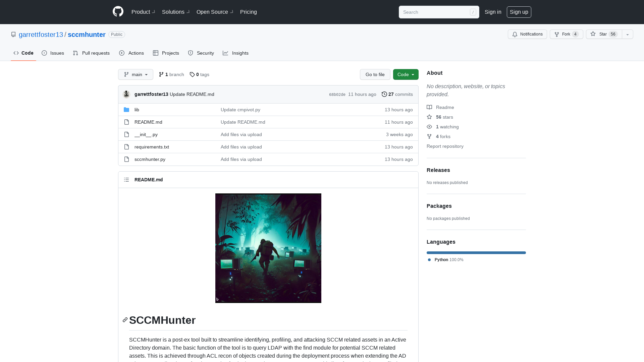The height and width of the screenshot is (362, 644).
Task: Open the Readme link in About
Action: [440, 107]
